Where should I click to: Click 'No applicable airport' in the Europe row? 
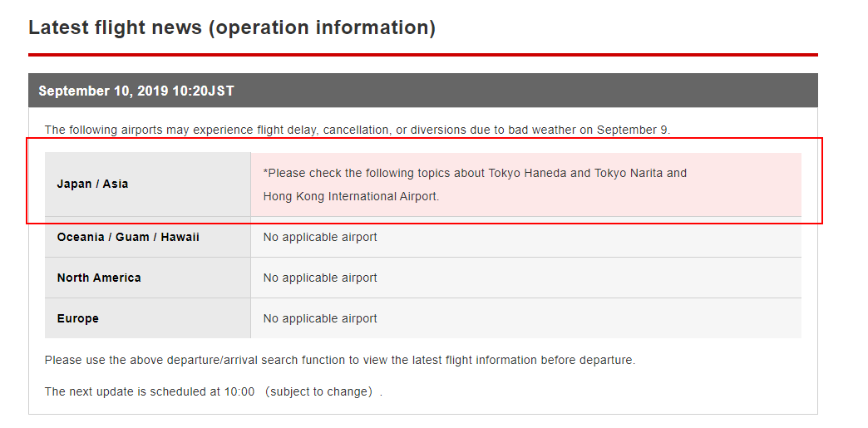(320, 318)
